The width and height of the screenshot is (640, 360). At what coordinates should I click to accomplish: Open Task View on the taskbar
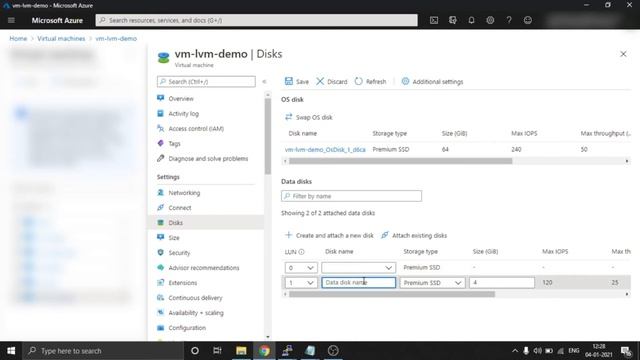point(217,351)
